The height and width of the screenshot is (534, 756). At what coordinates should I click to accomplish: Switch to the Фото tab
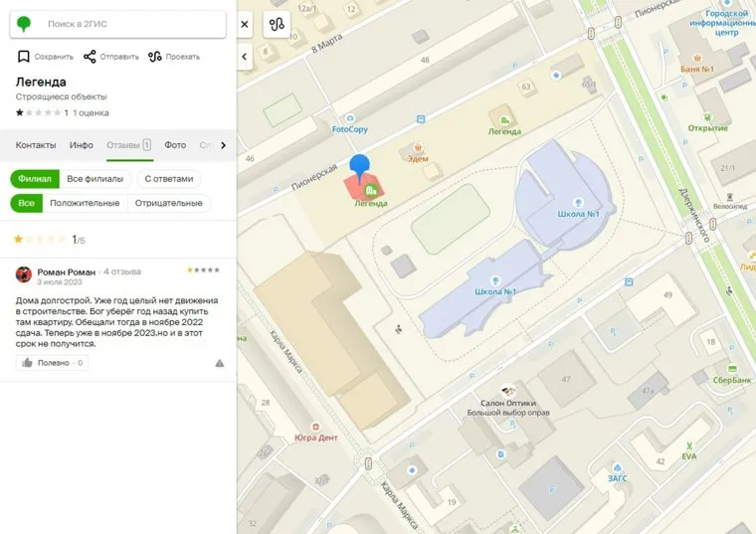pyautogui.click(x=175, y=145)
